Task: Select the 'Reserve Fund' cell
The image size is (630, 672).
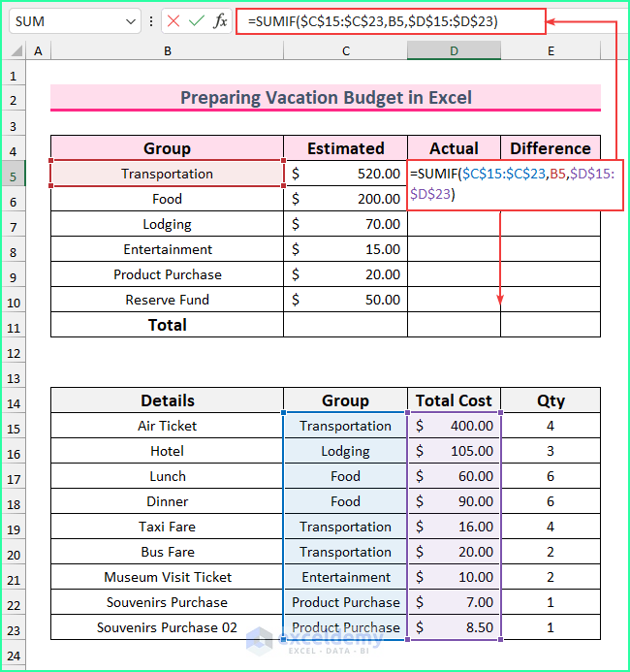Action: 167,300
